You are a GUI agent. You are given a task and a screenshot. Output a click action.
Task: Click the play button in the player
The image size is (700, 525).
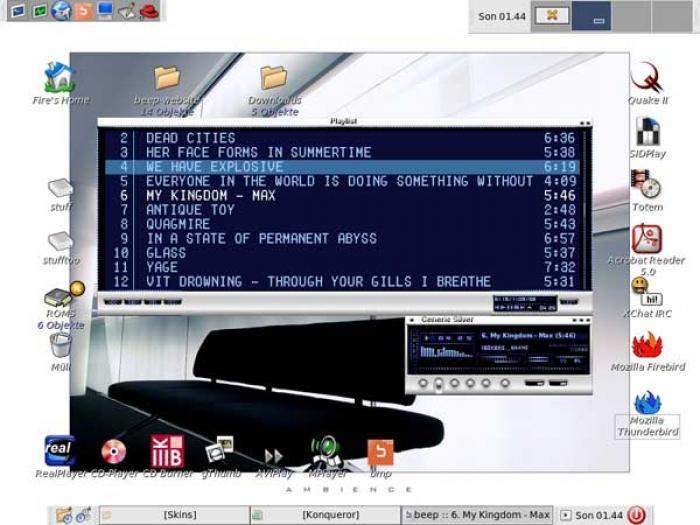(x=439, y=383)
